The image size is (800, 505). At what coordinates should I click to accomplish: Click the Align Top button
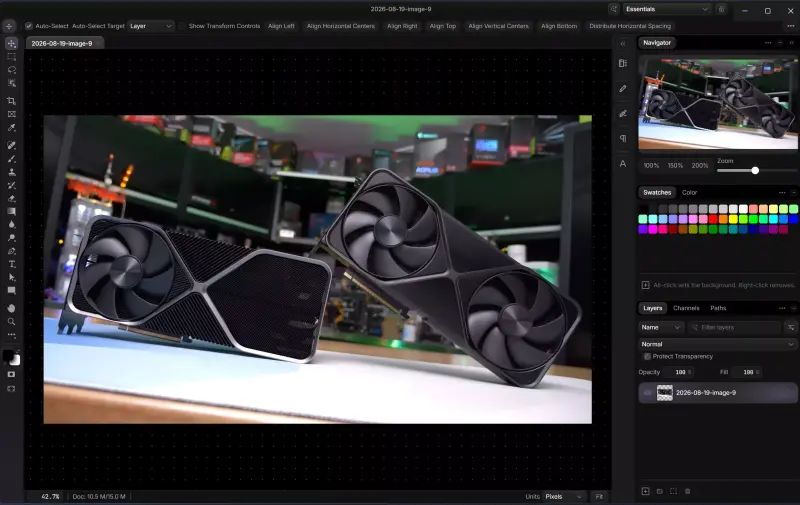click(x=442, y=26)
